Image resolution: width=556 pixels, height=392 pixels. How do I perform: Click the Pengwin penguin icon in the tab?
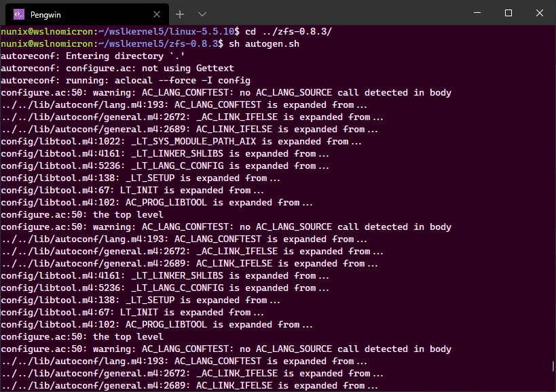tap(19, 14)
